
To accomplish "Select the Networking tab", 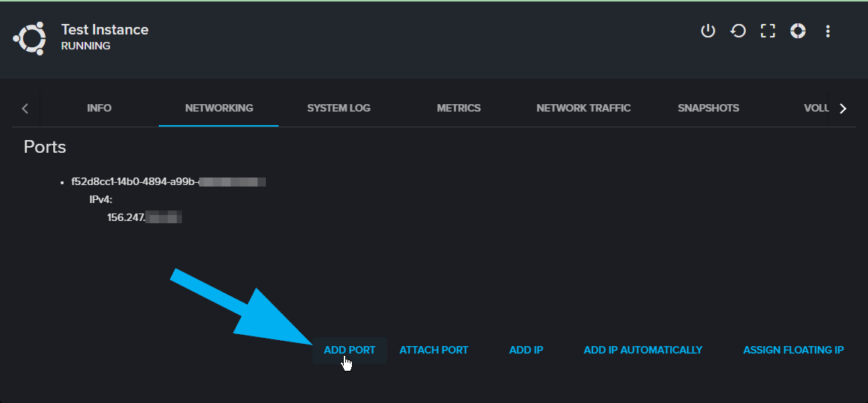I will pos(219,109).
